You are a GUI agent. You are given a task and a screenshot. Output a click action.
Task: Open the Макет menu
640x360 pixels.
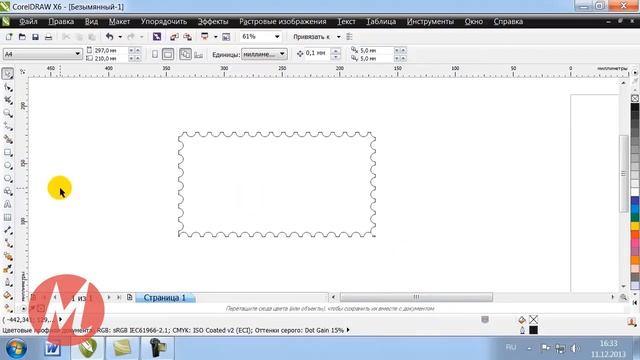119,22
